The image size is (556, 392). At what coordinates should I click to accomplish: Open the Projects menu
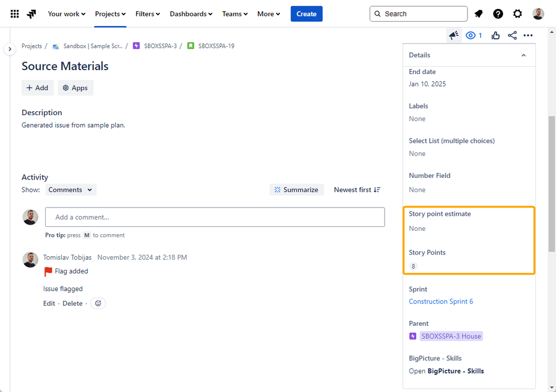(110, 14)
